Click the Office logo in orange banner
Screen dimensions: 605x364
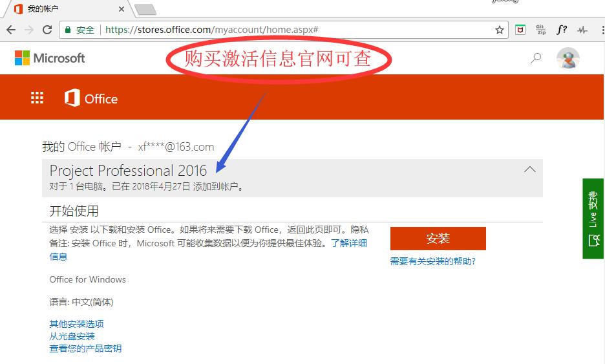[90, 98]
